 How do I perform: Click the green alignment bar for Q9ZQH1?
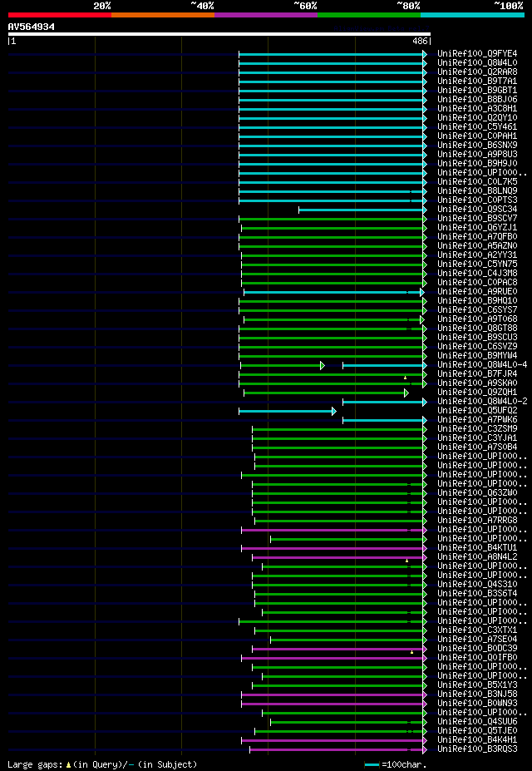point(326,393)
